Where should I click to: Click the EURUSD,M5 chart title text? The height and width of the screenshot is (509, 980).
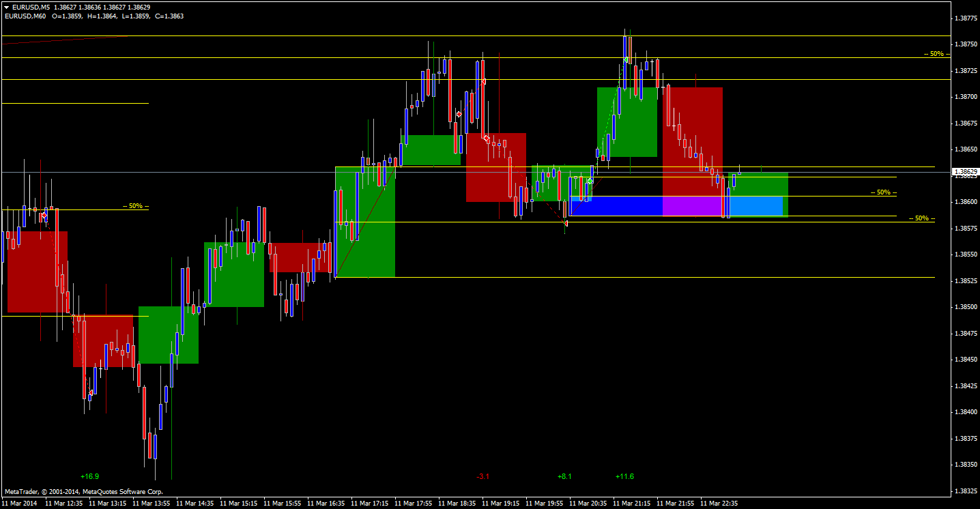point(31,7)
